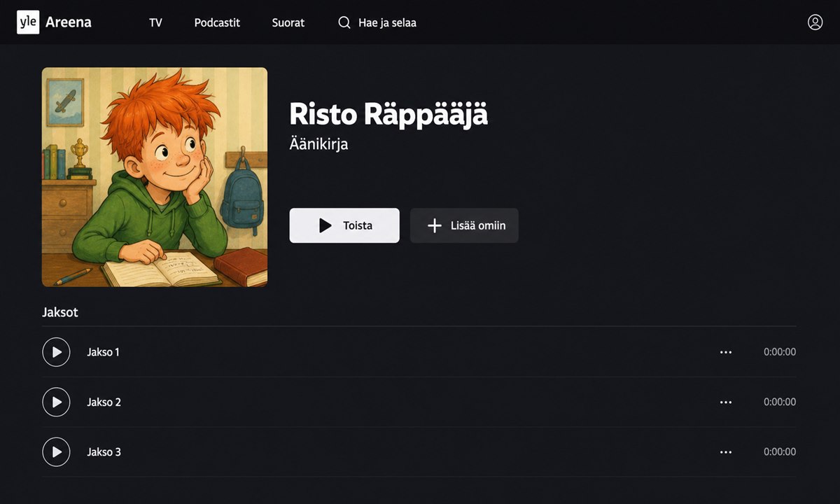This screenshot has width=840, height=504.
Task: Add audiobook with Lisää omiin button
Action: point(464,225)
